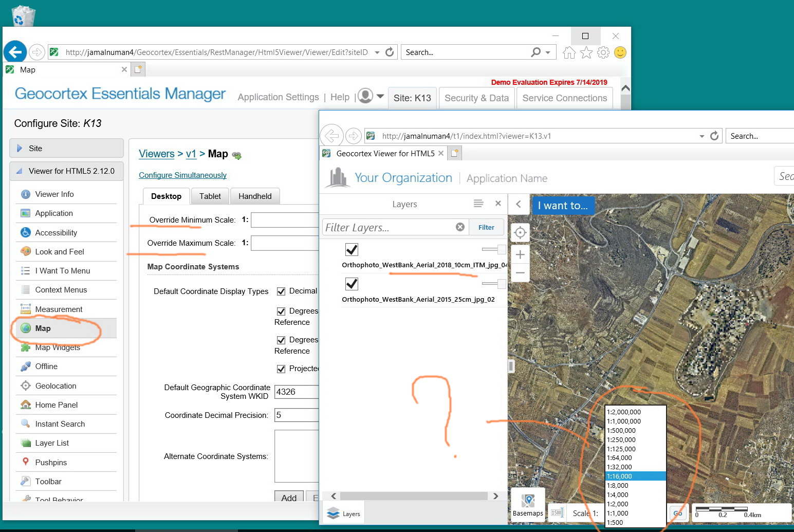The height and width of the screenshot is (532, 794).
Task: Open new tab in the Geocortex Viewer browser
Action: (x=455, y=153)
